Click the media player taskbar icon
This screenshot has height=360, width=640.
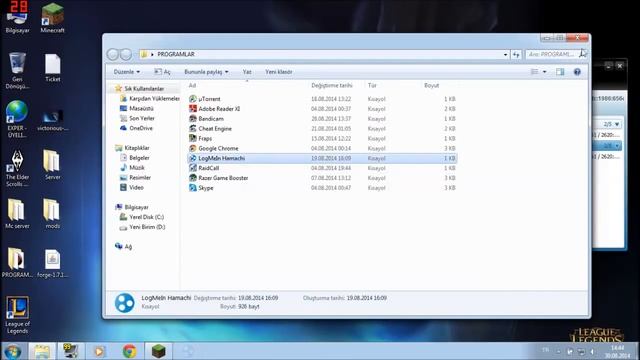click(x=99, y=351)
